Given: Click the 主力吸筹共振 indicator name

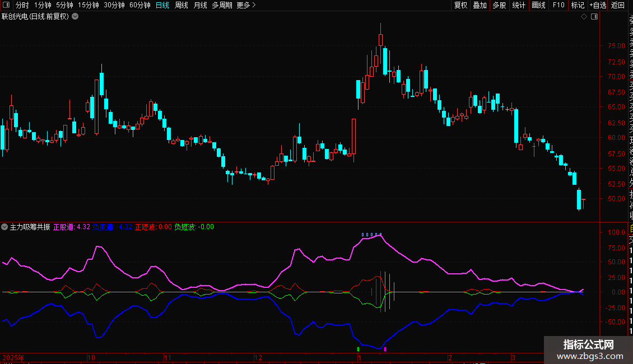Looking at the screenshot, I should coord(30,227).
